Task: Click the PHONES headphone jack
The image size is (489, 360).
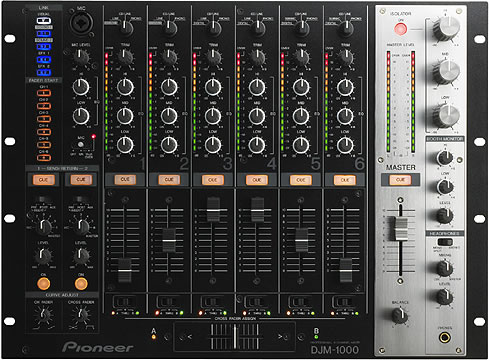Action: [x=445, y=338]
